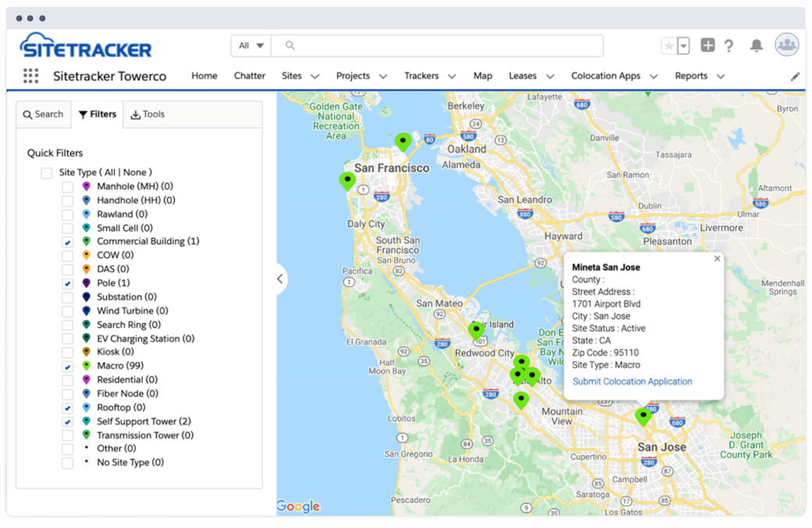Switch to the Search panel tab
Viewport: 812px width, 528px height.
[43, 115]
